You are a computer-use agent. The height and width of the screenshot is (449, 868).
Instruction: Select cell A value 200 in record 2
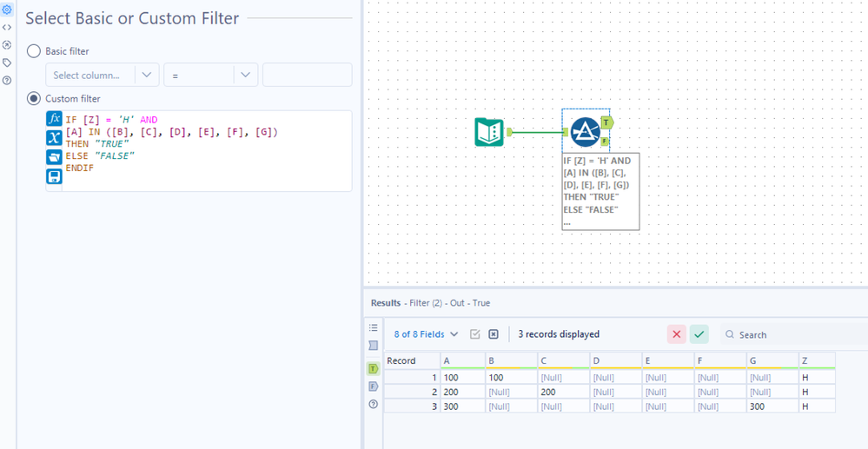click(463, 392)
